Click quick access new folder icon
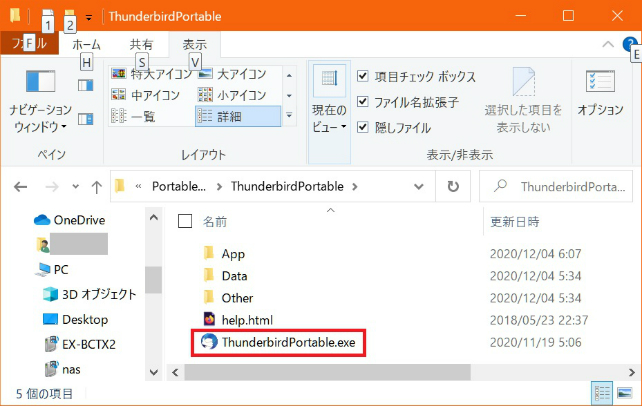 [70, 16]
